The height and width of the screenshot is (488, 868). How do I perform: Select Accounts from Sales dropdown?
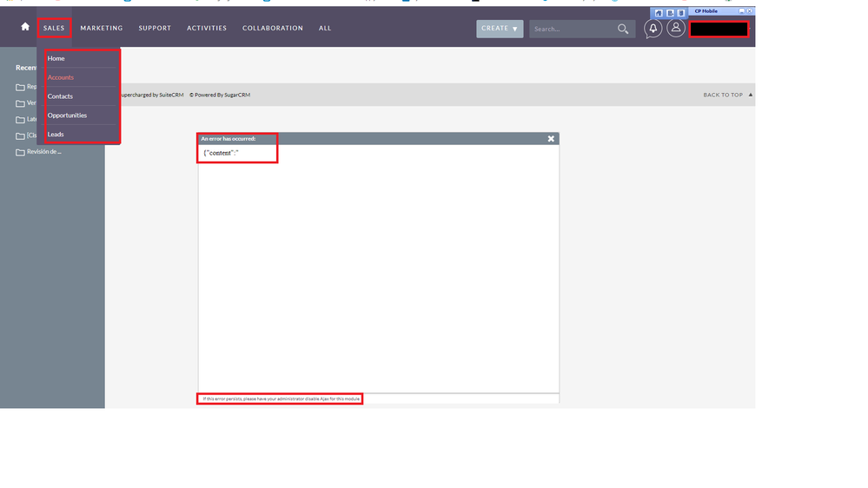click(x=61, y=77)
